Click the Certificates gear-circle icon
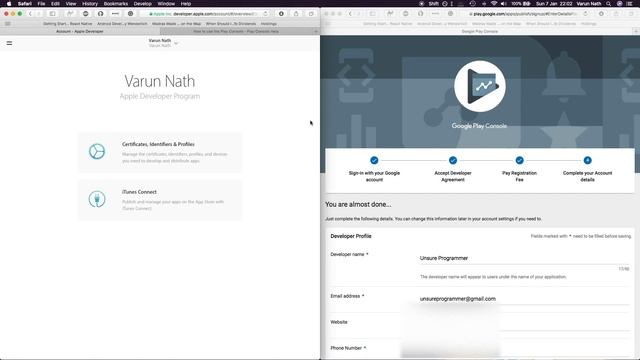The height and width of the screenshot is (360, 640). 97,151
